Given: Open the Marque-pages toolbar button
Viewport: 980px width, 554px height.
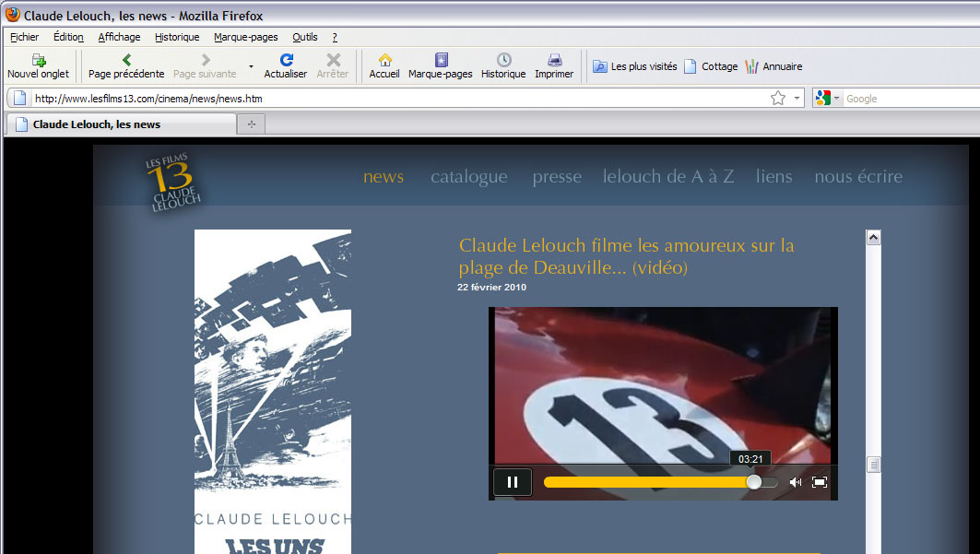Looking at the screenshot, I should 441,66.
